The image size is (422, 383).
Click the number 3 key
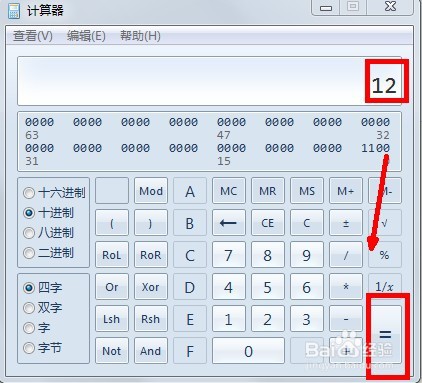coord(307,319)
